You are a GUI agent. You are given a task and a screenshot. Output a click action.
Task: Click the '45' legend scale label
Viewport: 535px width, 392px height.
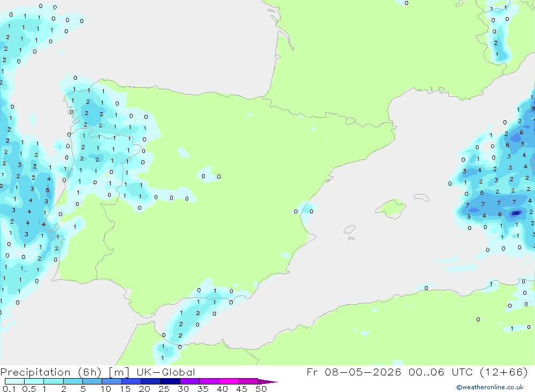pyautogui.click(x=242, y=389)
